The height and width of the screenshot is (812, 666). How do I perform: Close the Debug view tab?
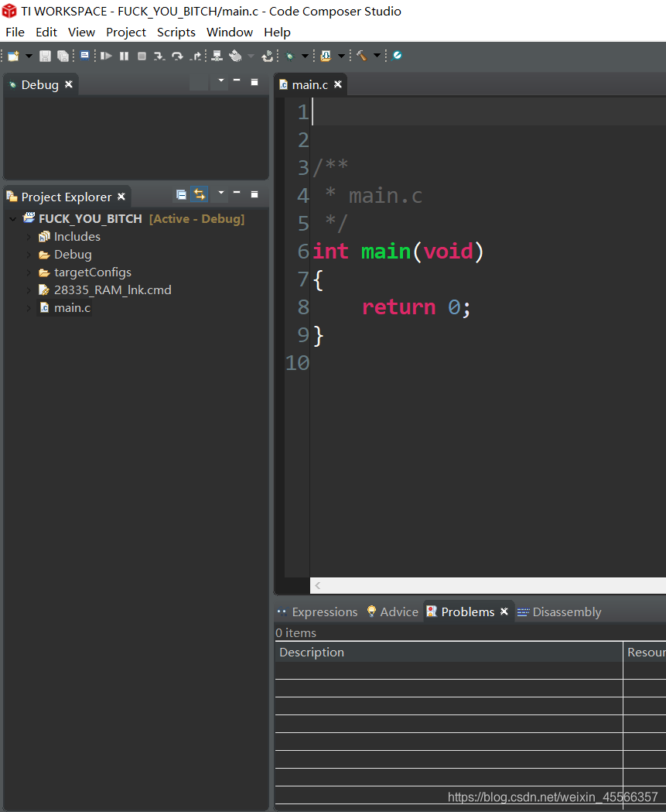69,84
